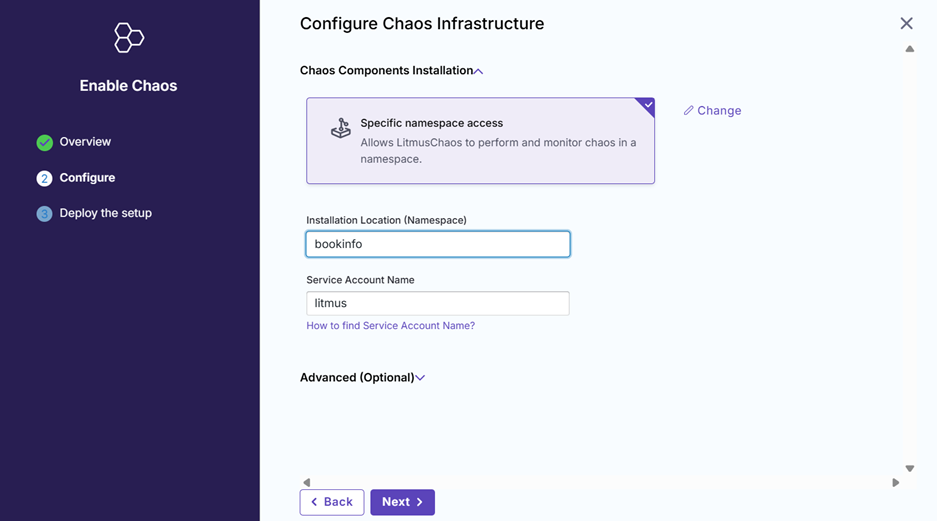Screen dimensions: 937x521
Task: Open the Deploy the setup step
Action: click(105, 213)
